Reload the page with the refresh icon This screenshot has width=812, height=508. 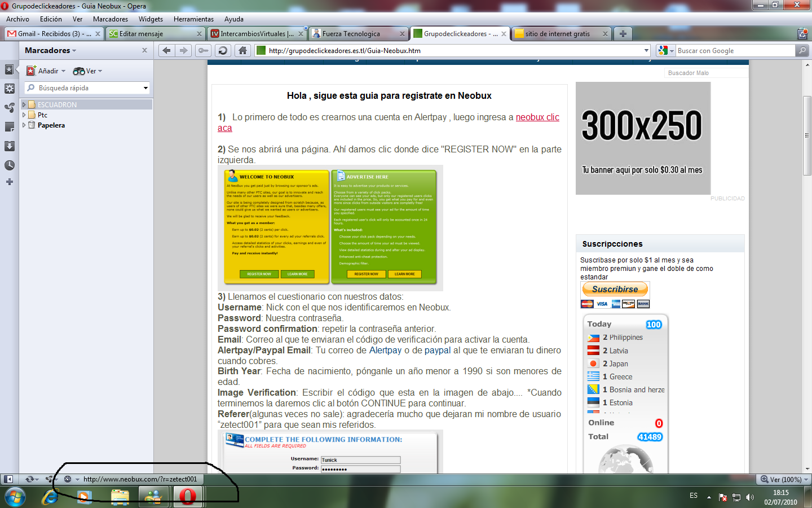[223, 50]
